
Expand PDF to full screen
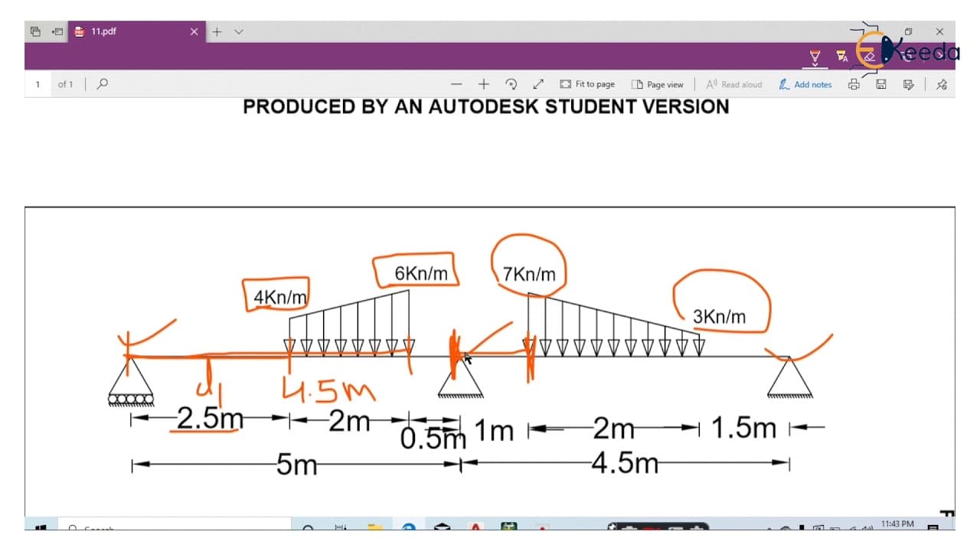point(538,84)
